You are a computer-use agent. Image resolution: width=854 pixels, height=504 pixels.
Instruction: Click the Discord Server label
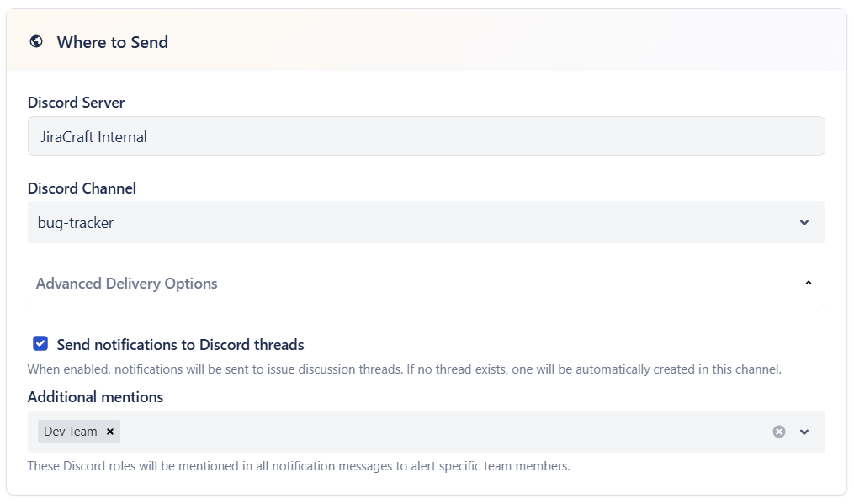[x=77, y=103]
